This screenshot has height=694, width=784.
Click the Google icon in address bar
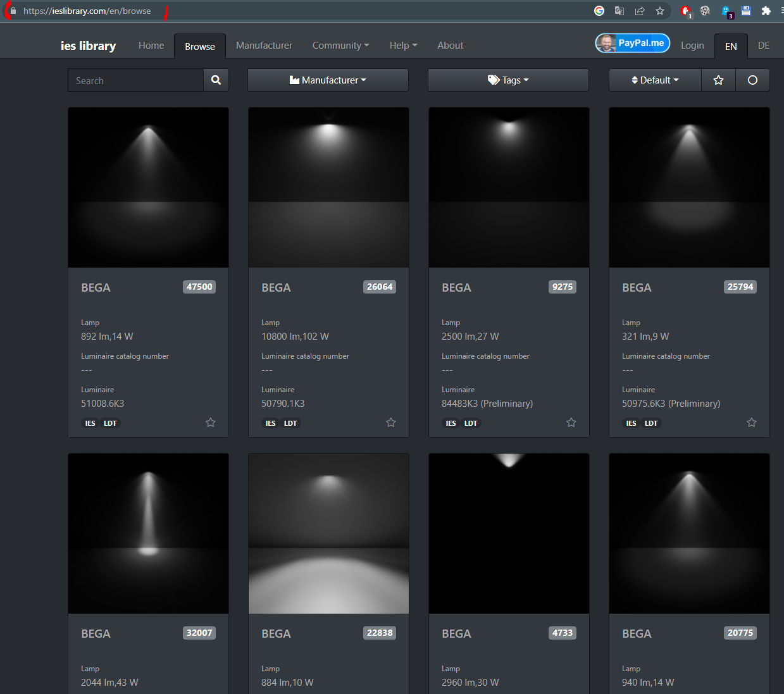[599, 11]
